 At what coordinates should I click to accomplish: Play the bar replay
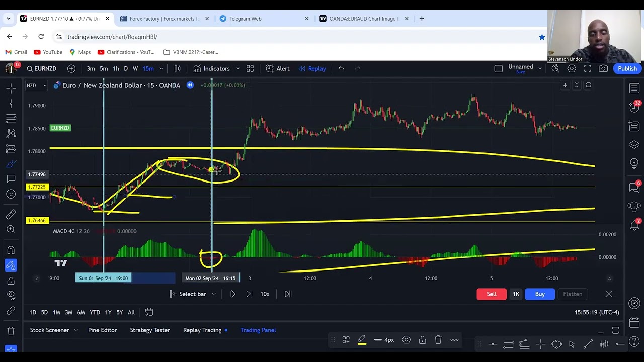click(233, 294)
